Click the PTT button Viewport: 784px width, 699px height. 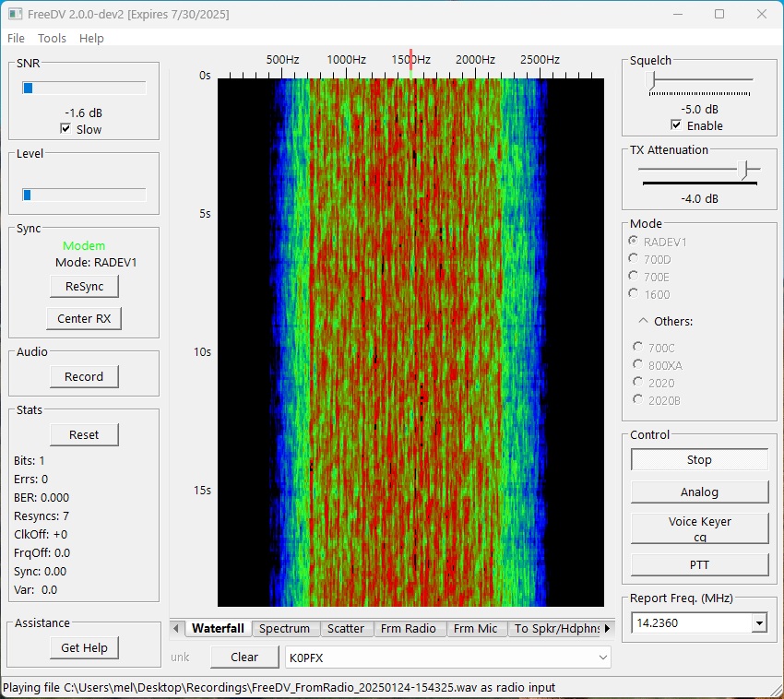click(699, 565)
